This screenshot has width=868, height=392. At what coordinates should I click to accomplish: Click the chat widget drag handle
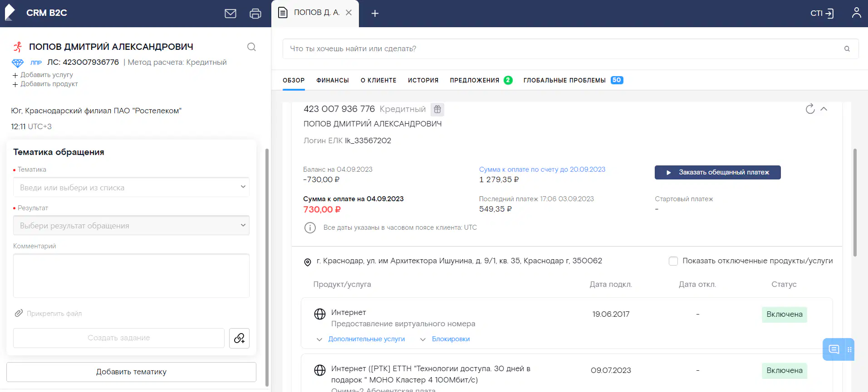pos(849,349)
